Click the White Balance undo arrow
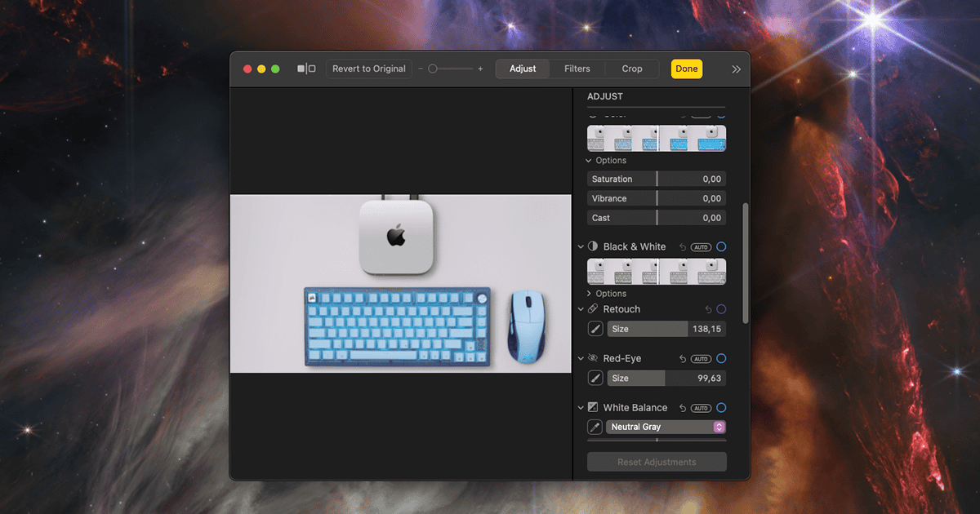This screenshot has width=980, height=514. coord(682,408)
